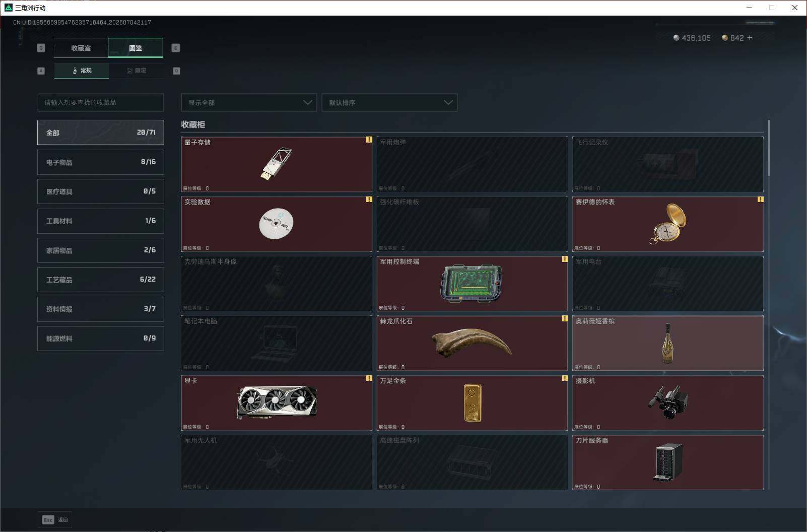This screenshot has height=532, width=807.
Task: Click the collection list vertical scrollbar
Action: click(x=769, y=148)
